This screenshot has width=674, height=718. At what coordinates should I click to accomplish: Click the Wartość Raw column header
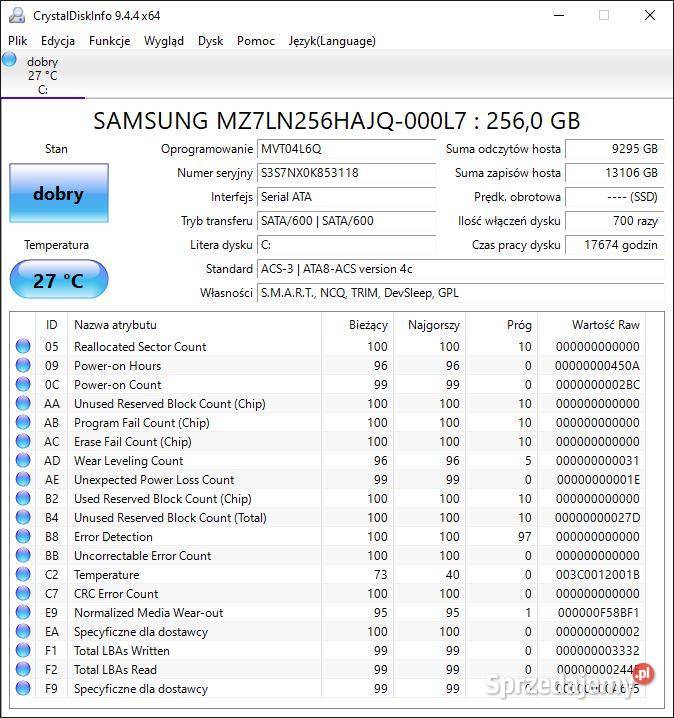click(x=592, y=325)
